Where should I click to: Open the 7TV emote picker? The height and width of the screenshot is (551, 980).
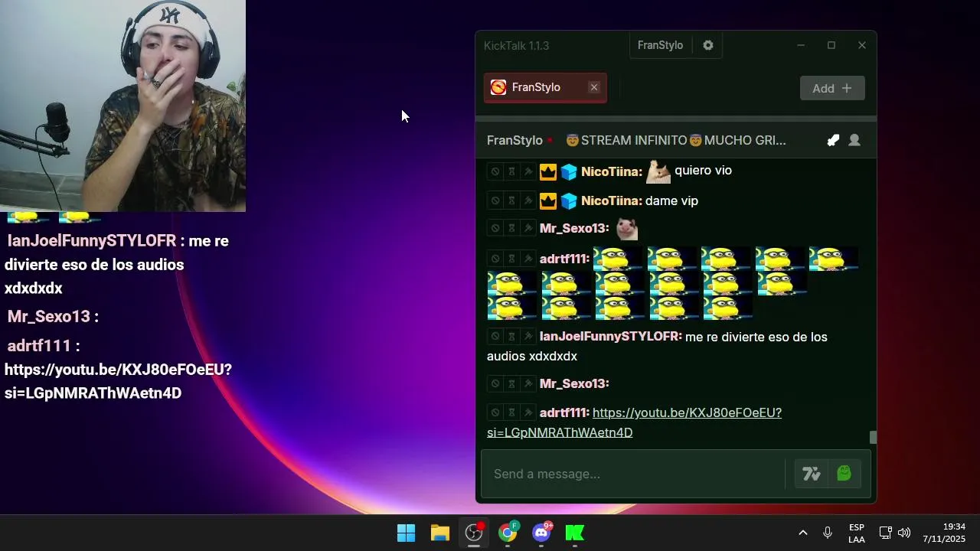click(812, 474)
